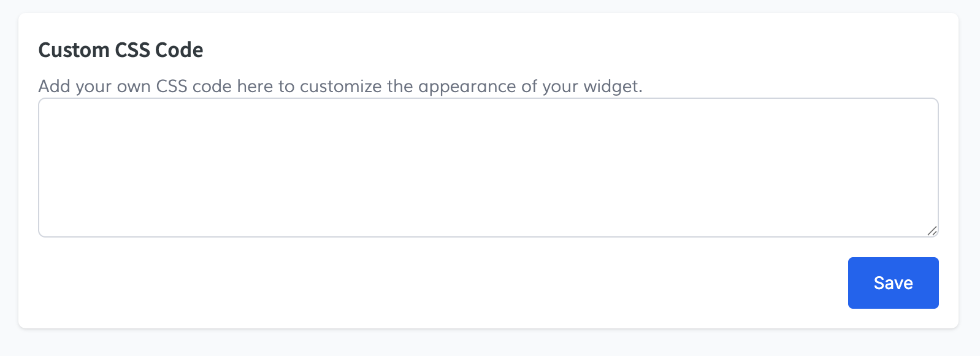The height and width of the screenshot is (356, 980).
Task: Click the Save button
Action: (893, 283)
